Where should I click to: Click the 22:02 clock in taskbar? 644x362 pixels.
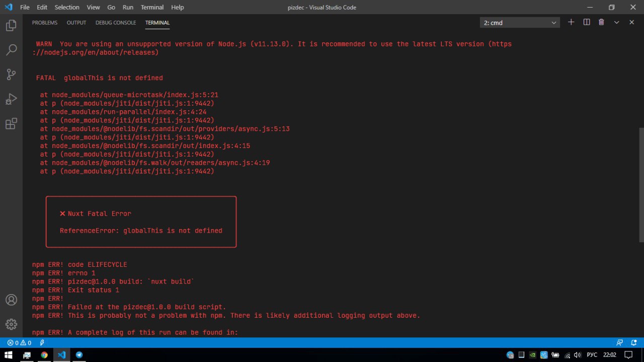pos(609,354)
